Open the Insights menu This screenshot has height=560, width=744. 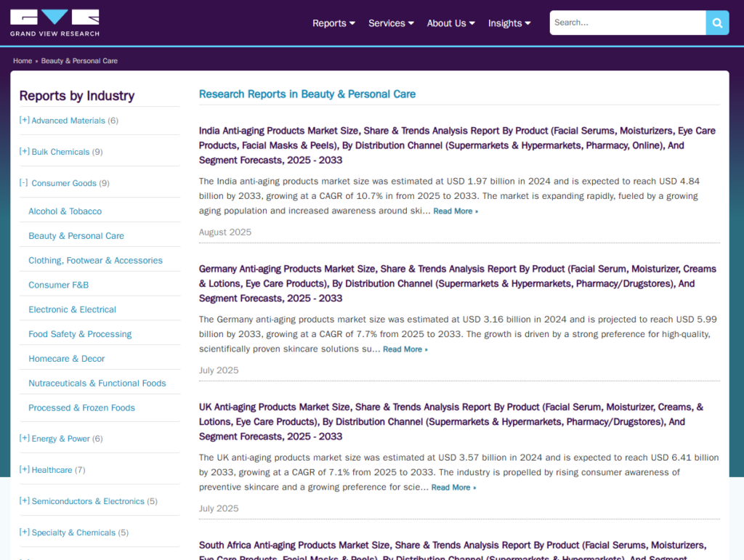(509, 23)
